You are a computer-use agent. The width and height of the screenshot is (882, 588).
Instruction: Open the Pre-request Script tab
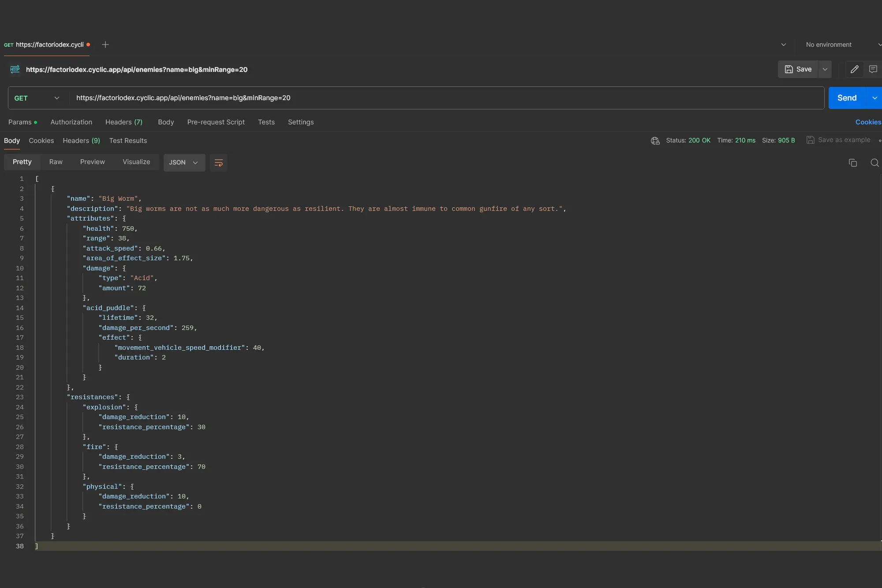click(x=216, y=122)
